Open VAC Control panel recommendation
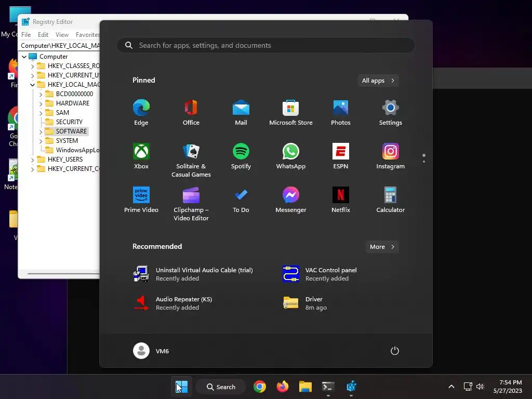Screen dimensions: 532x399 pyautogui.click(x=320, y=274)
